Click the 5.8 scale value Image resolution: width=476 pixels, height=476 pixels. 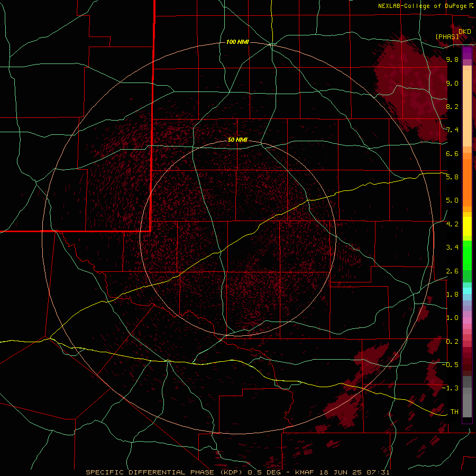[x=452, y=177]
